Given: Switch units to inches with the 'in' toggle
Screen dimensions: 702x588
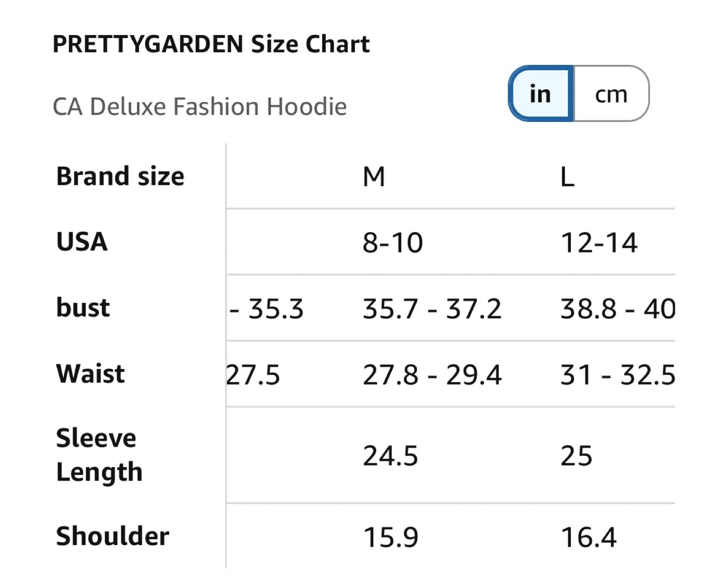Looking at the screenshot, I should pyautogui.click(x=541, y=94).
